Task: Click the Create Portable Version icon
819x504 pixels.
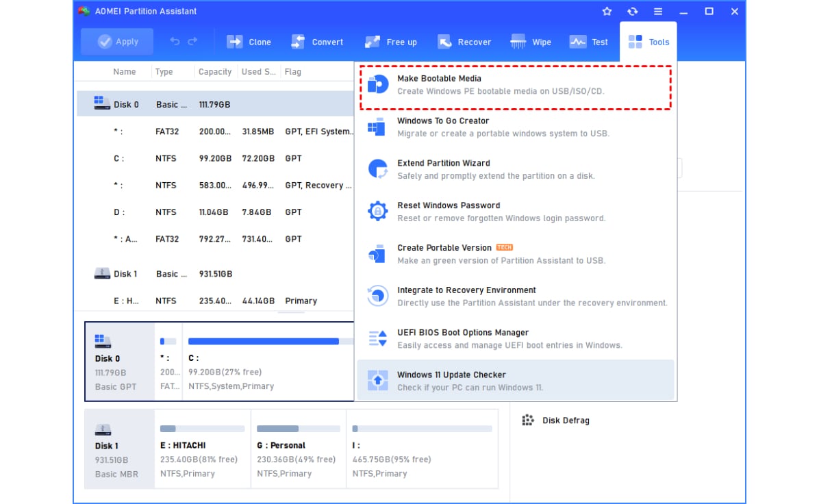Action: (x=377, y=254)
